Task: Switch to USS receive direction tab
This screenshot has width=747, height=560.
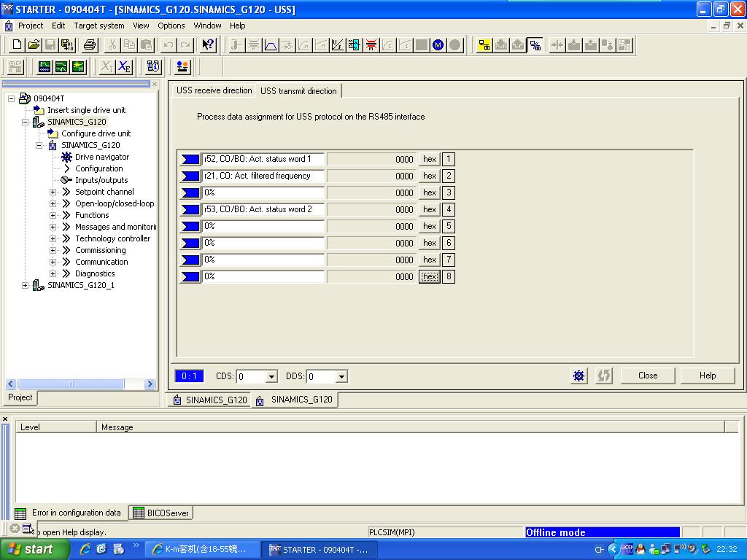Action: [214, 90]
